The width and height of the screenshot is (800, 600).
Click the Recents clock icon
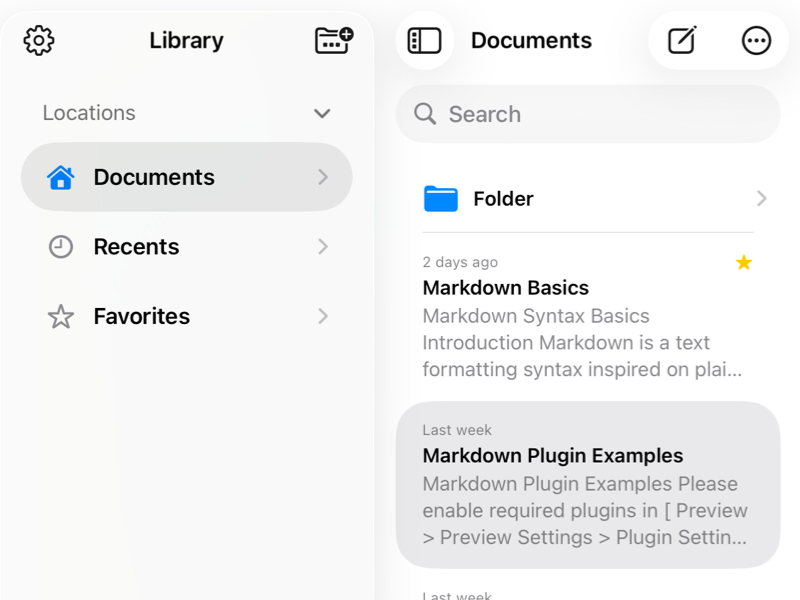[x=61, y=247]
